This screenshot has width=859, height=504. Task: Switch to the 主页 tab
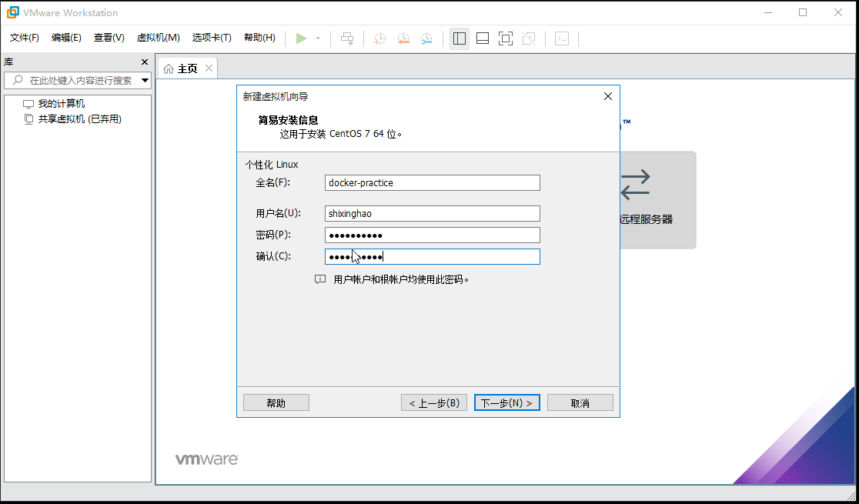pyautogui.click(x=187, y=68)
